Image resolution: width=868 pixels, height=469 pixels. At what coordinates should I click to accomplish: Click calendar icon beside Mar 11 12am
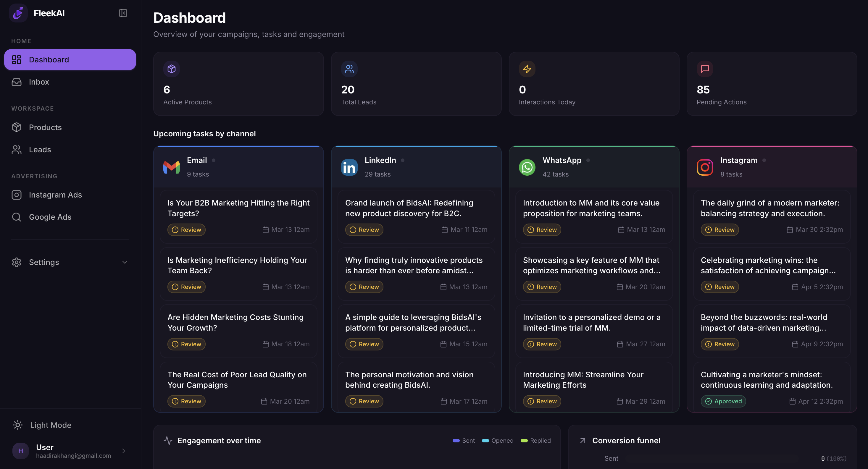coord(444,230)
